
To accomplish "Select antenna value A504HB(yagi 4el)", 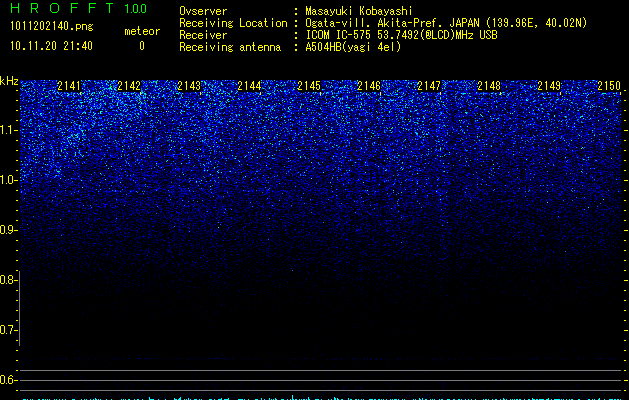I will pos(353,47).
